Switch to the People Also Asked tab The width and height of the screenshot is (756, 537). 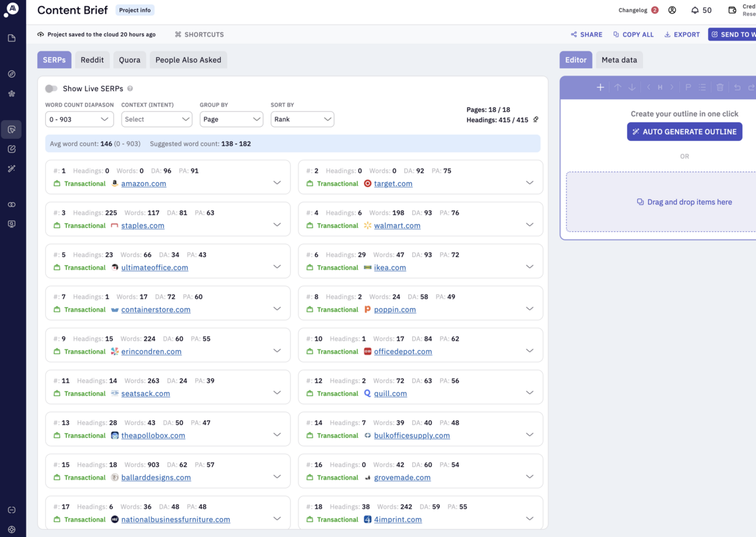[188, 60]
